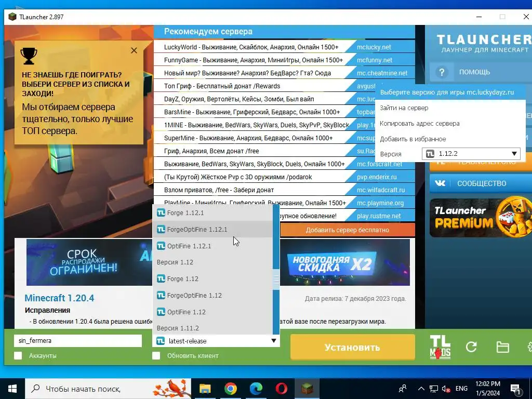Click TL icon beside OptiFine 1.12.1
Screen dimensions: 532x399
coord(161,246)
